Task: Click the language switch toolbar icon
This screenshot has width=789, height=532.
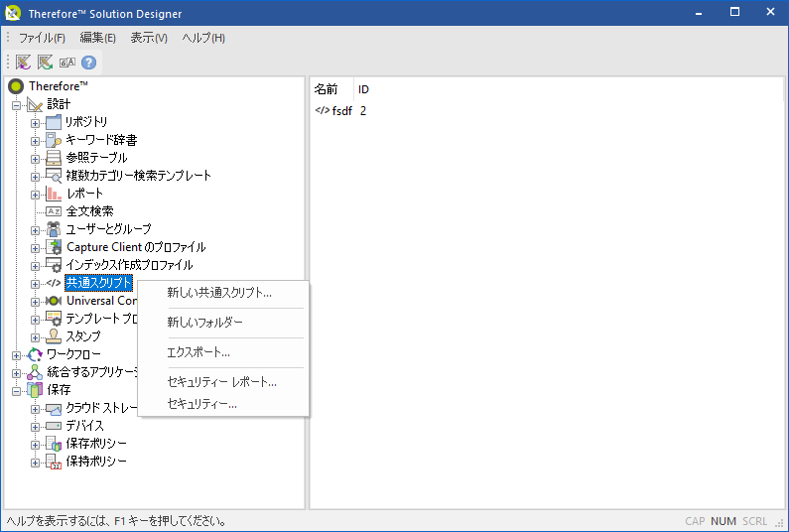Action: coord(66,63)
